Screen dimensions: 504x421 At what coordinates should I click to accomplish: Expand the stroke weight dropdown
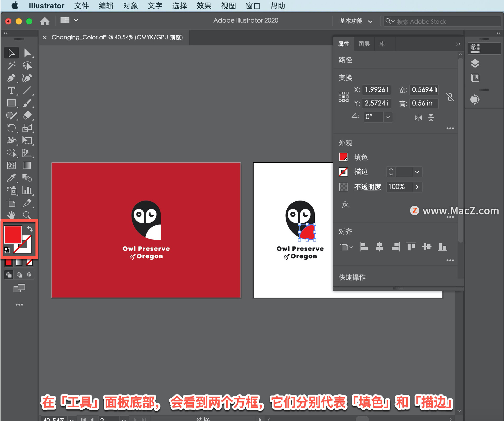417,172
